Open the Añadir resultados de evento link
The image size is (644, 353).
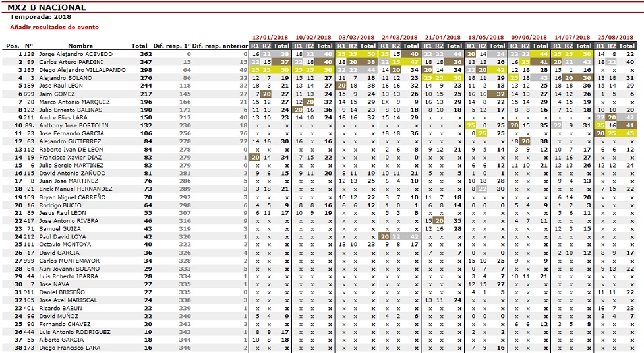point(55,27)
